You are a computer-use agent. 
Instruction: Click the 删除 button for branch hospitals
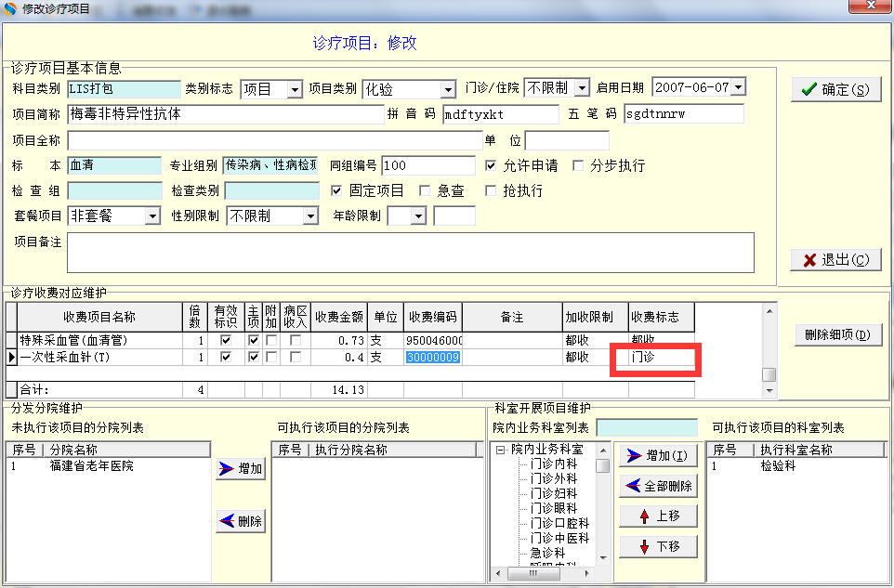(241, 521)
